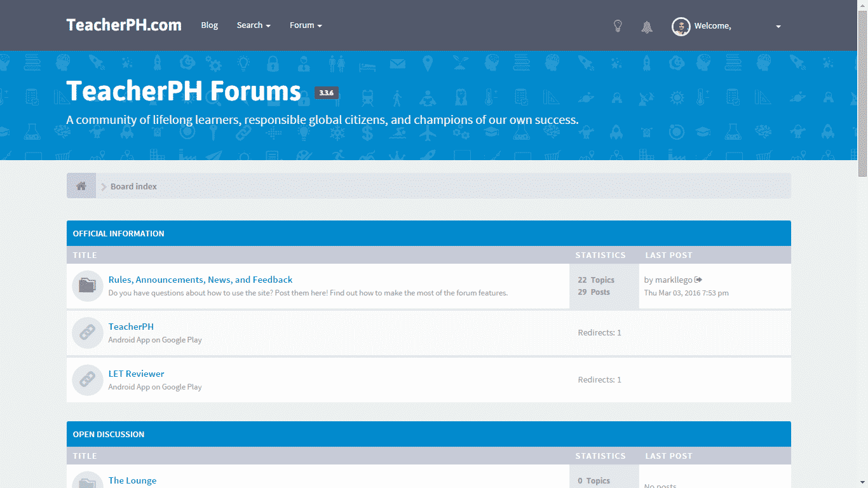Click the '22 Topics' statistic
The width and height of the screenshot is (868, 488).
596,280
